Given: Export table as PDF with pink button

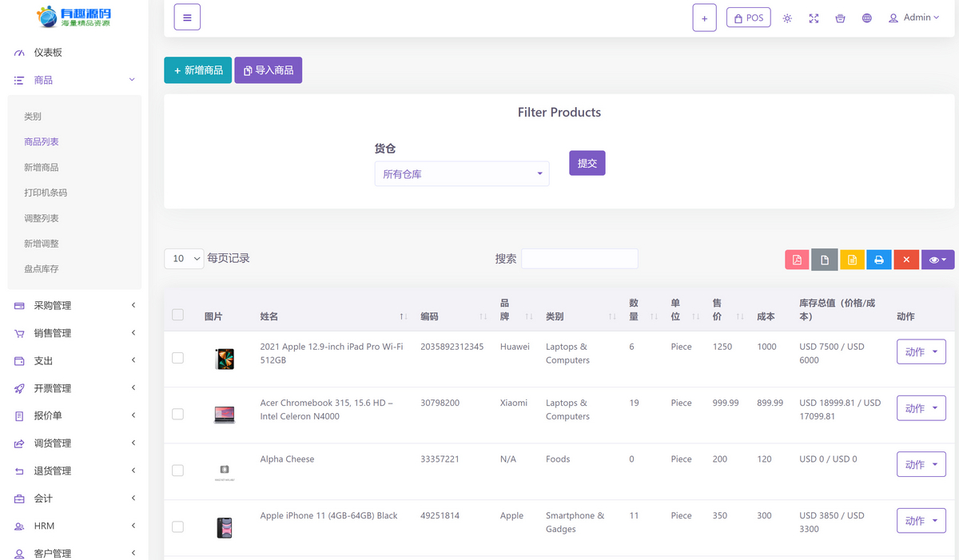Looking at the screenshot, I should (796, 260).
